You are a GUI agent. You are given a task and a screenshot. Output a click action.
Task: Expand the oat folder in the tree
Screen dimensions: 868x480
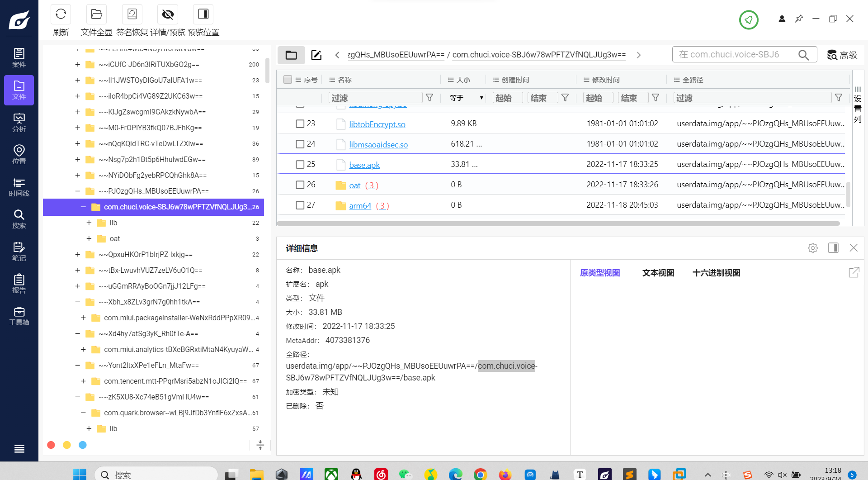point(89,238)
